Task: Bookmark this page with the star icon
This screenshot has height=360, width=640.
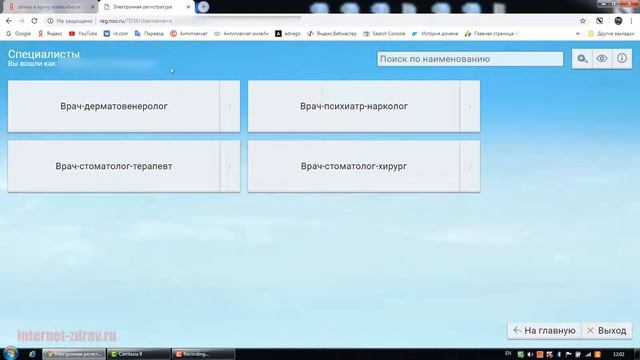Action: click(x=583, y=21)
